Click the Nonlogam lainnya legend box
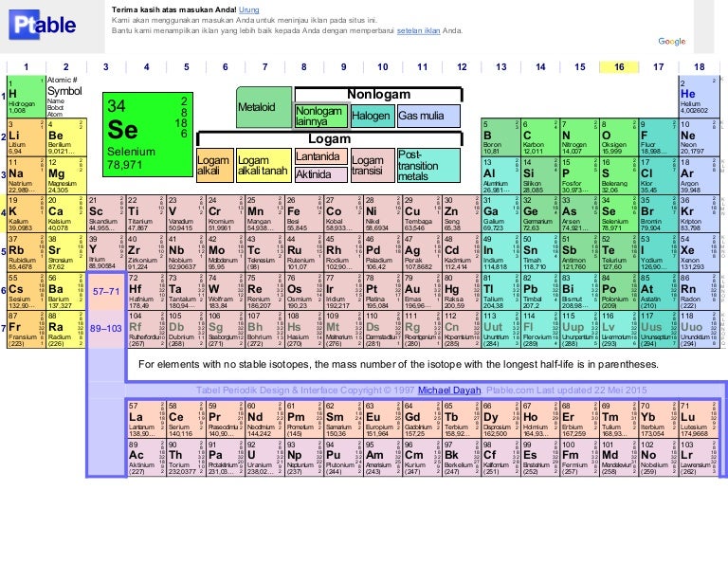 [x=321, y=116]
